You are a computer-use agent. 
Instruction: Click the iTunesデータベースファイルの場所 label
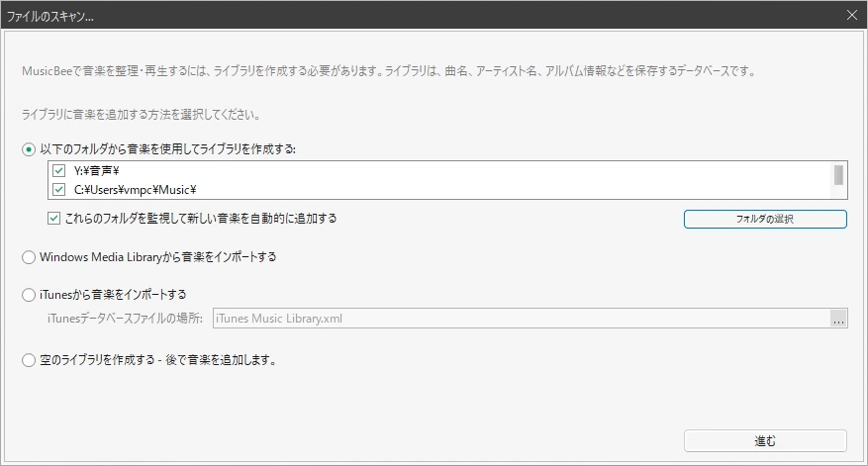click(126, 319)
